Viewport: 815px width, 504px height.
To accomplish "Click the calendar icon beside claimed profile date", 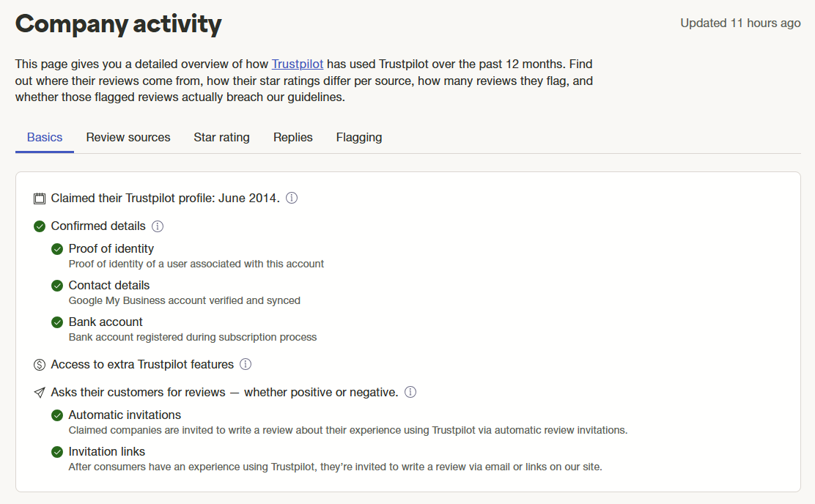I will pos(39,198).
